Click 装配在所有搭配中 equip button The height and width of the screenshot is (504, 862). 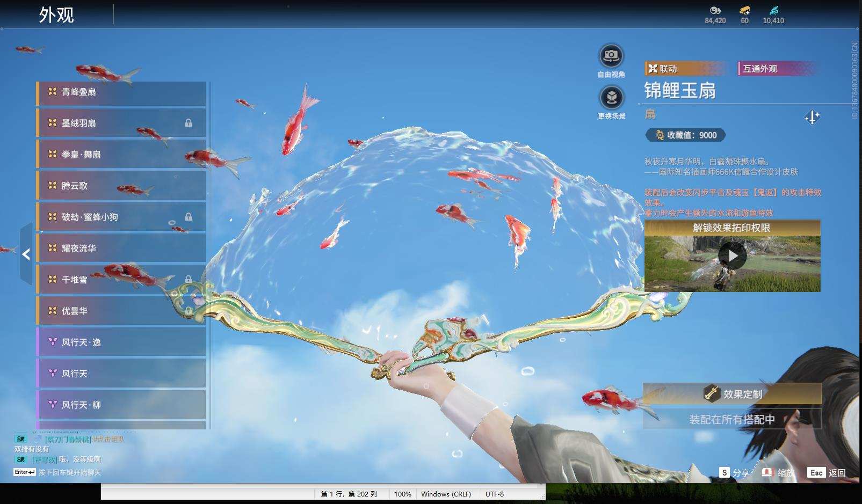click(732, 419)
